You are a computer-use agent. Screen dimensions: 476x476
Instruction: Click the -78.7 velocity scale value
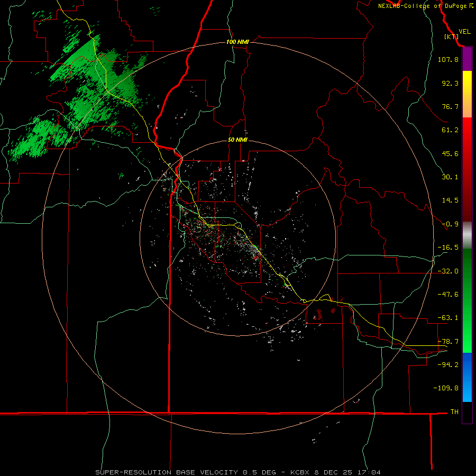point(448,342)
